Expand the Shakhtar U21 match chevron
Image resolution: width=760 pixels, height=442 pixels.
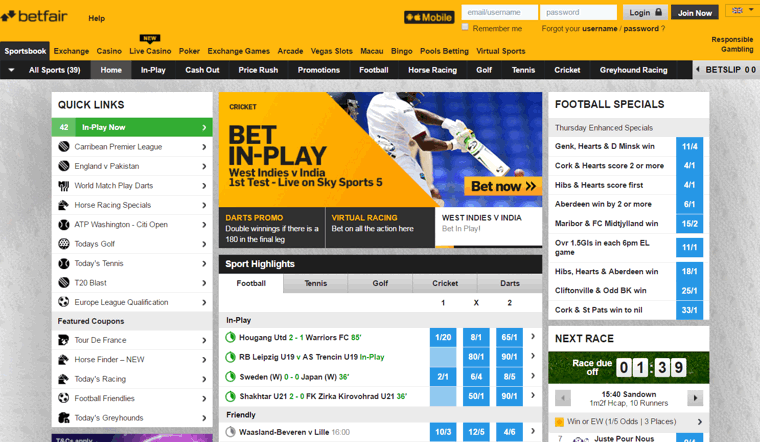[x=533, y=395]
